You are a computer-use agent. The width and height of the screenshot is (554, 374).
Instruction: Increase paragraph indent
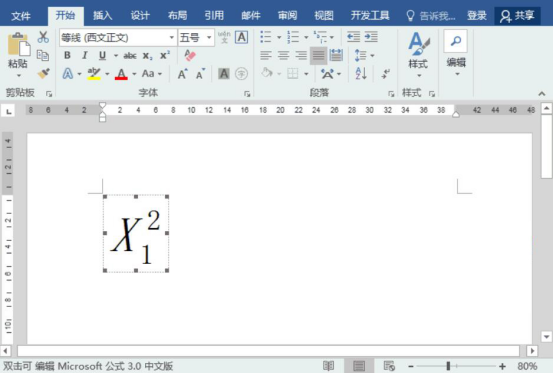[x=371, y=37]
